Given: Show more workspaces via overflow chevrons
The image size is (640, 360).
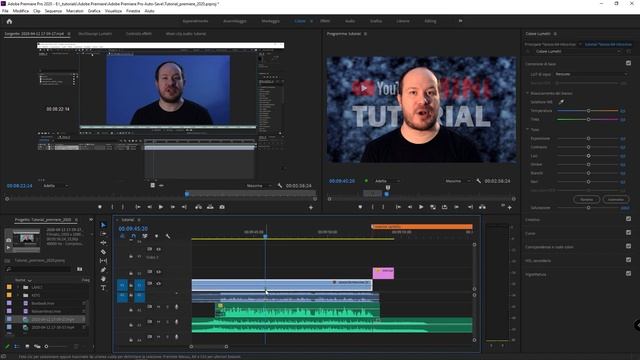Looking at the screenshot, I should pyautogui.click(x=460, y=21).
